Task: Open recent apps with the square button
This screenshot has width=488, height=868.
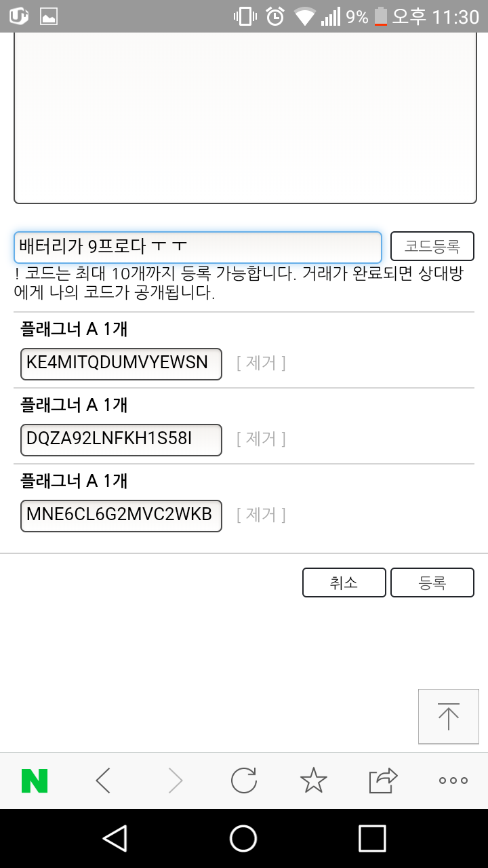Action: [372, 838]
